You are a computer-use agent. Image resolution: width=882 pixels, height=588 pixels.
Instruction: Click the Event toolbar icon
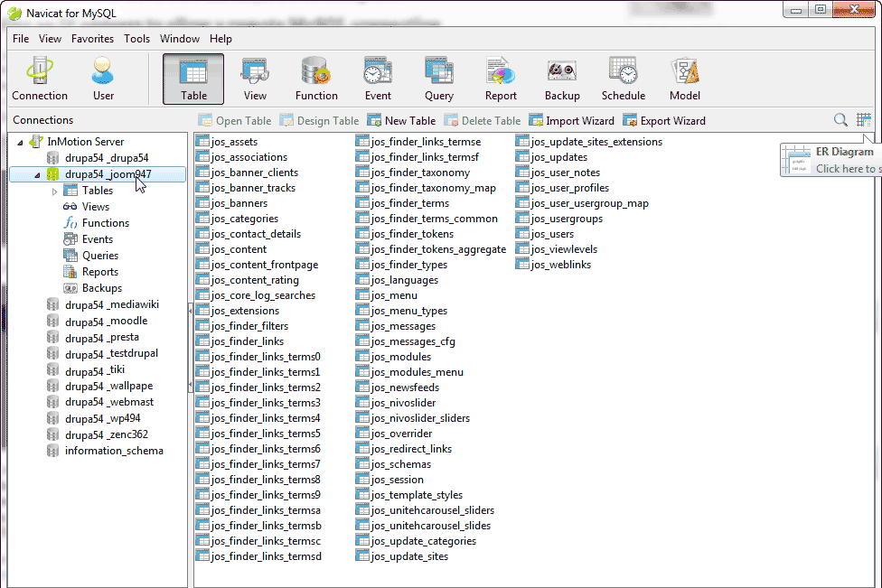[378, 79]
